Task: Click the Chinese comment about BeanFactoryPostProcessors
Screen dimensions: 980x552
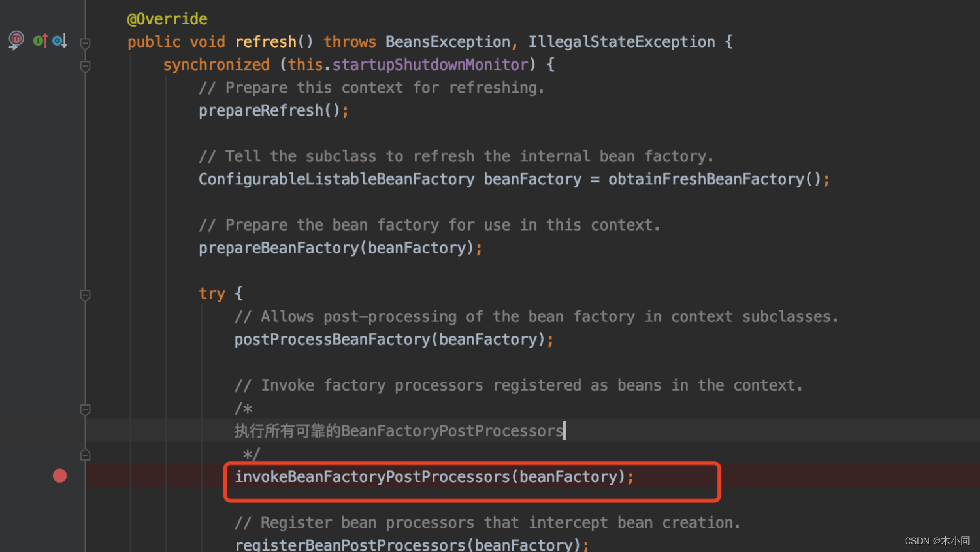Action: [x=399, y=430]
